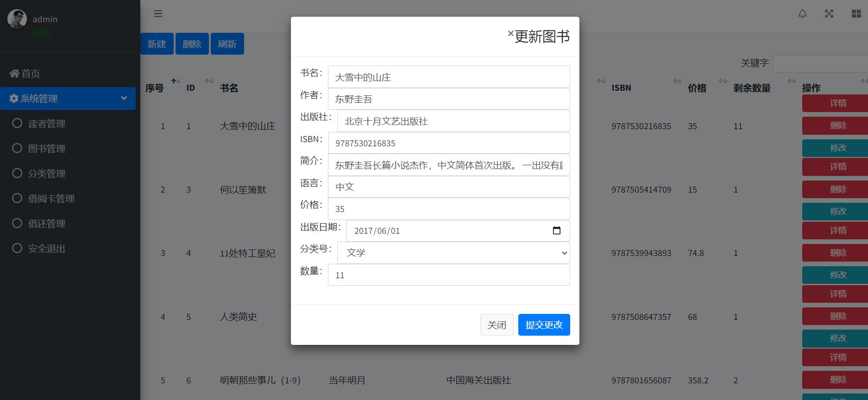Screen dimensions: 868x400
Task: Delete the 明朝那些事儿 row with 删除
Action: (x=835, y=380)
